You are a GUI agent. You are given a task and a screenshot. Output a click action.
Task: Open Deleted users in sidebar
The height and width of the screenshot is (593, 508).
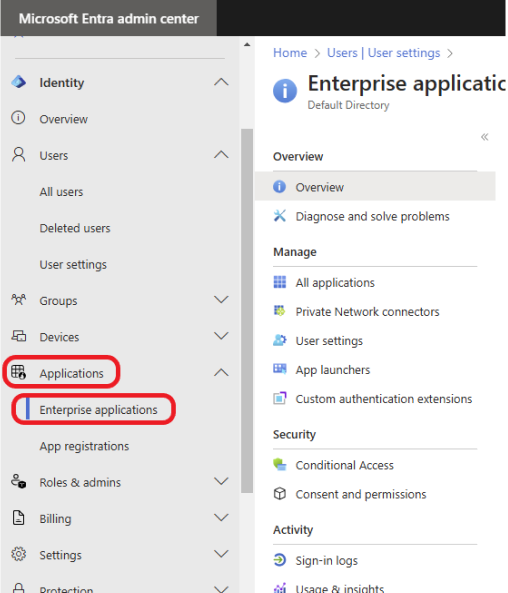click(x=75, y=228)
